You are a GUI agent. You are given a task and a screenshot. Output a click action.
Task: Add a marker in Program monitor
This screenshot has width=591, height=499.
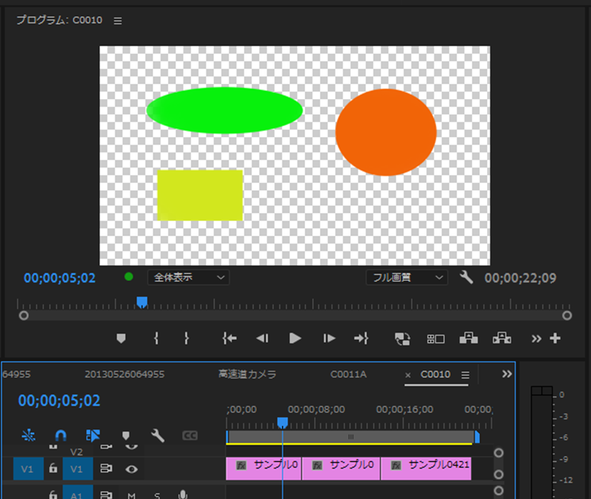(121, 338)
